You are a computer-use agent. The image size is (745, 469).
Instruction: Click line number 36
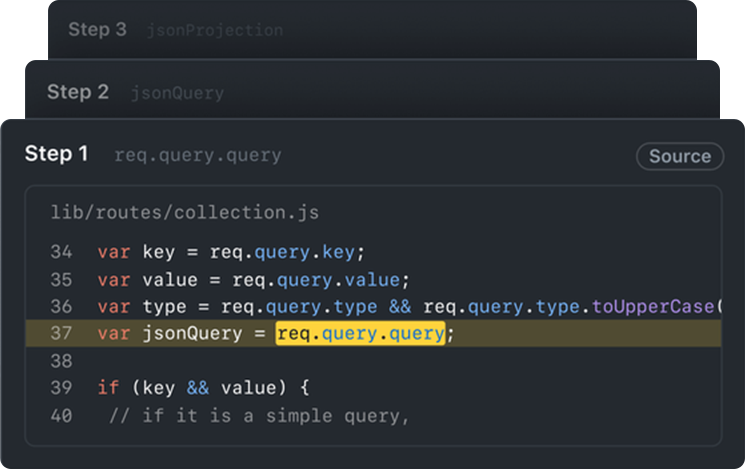point(61,307)
